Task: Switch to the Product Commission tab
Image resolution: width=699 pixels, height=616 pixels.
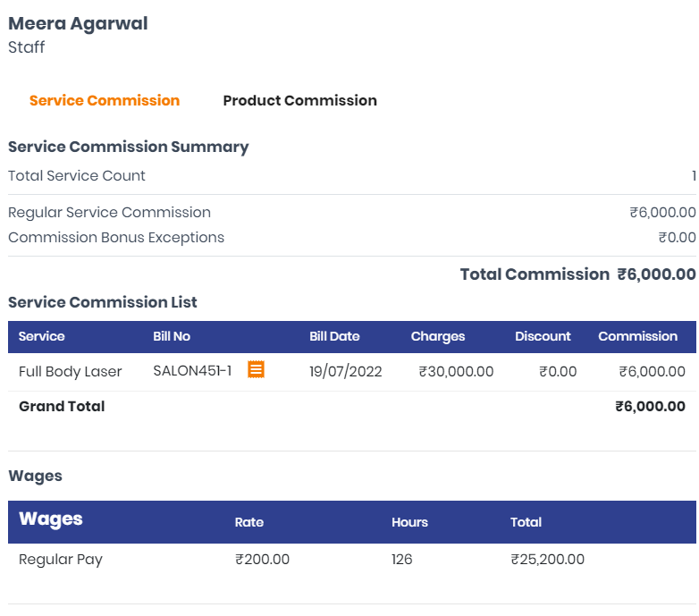Action: (x=299, y=101)
